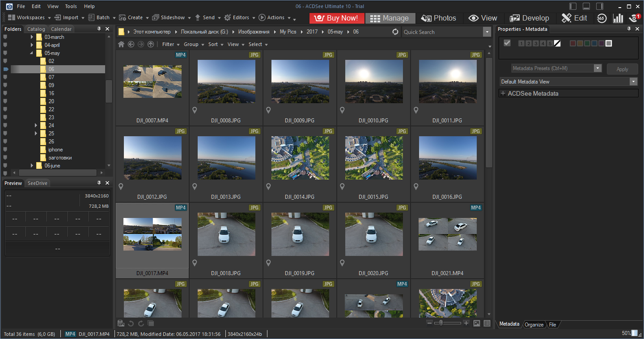Pin the Properties - Metadata panel
The height and width of the screenshot is (339, 644).
[x=628, y=29]
